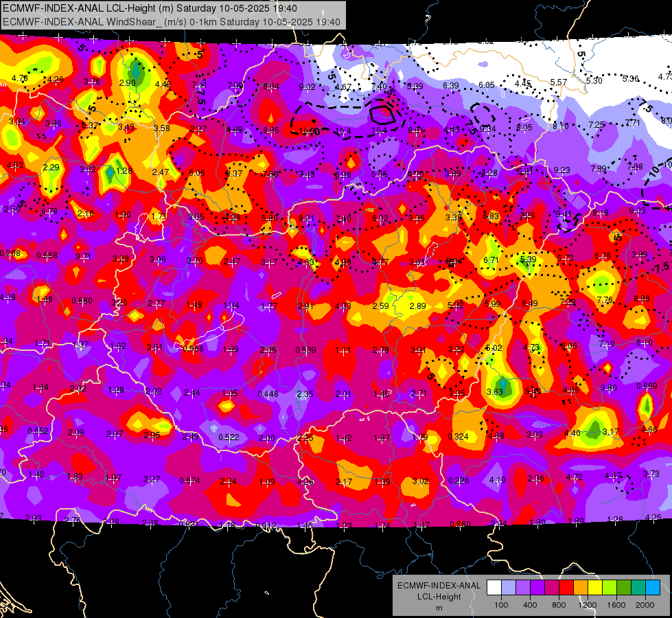The height and width of the screenshot is (618, 672).
Task: Click the wind shear value 2.90
Action: point(127,83)
